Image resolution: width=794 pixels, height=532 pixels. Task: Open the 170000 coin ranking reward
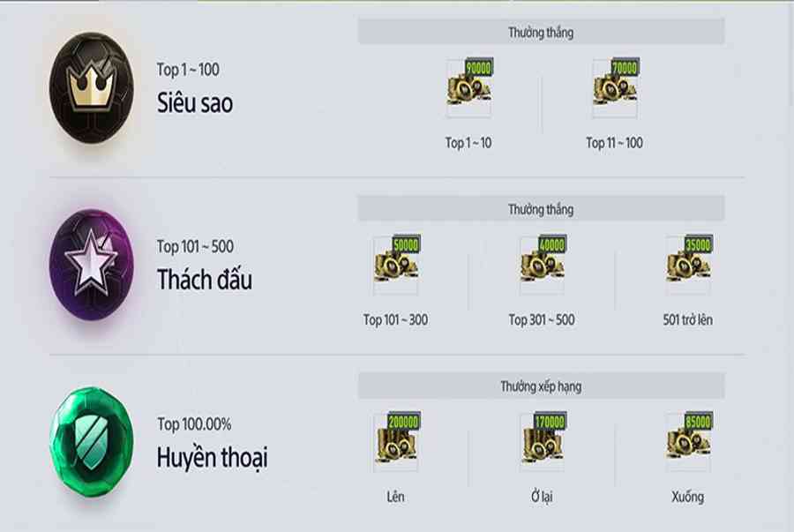coord(543,441)
